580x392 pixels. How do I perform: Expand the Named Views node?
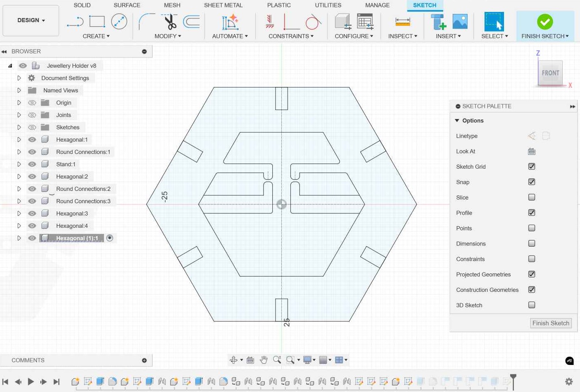[x=19, y=90]
